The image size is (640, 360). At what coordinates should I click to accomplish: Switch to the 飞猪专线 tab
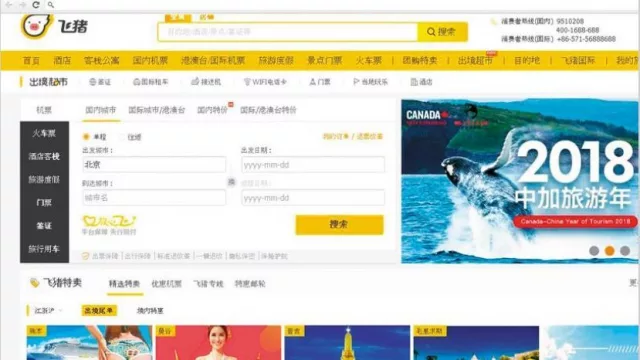pyautogui.click(x=209, y=284)
